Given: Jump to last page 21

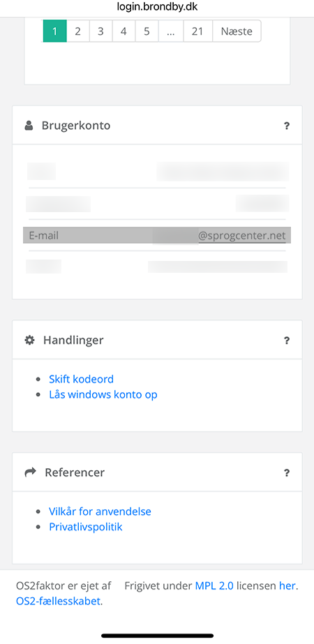Looking at the screenshot, I should click(x=197, y=31).
